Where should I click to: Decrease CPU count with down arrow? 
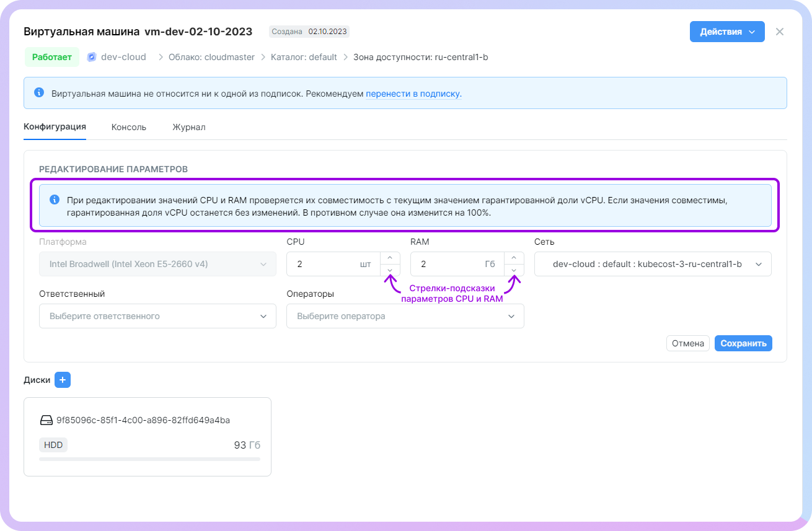point(390,270)
